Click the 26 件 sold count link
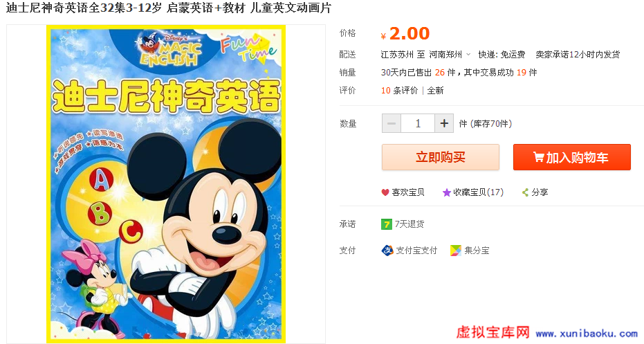644x344 pixels. [x=445, y=73]
